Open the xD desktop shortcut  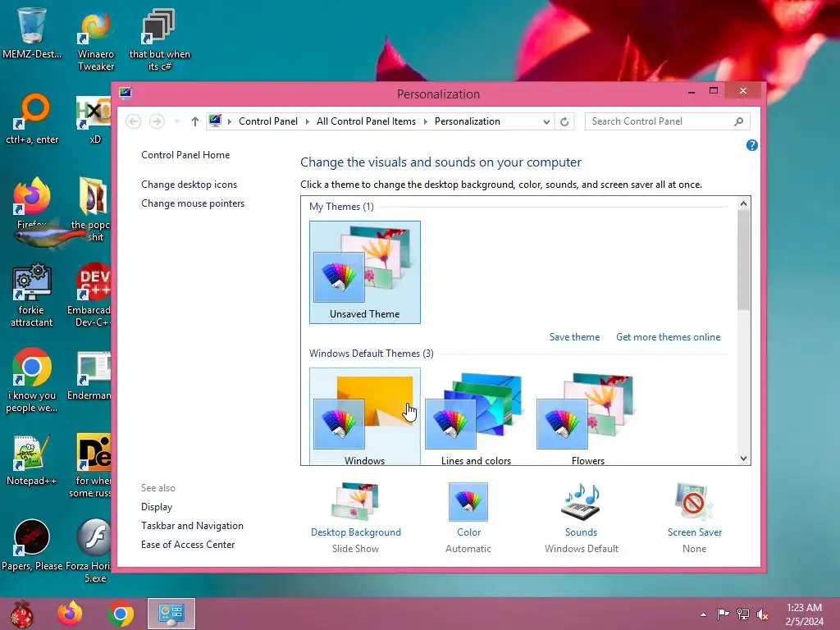(94, 121)
